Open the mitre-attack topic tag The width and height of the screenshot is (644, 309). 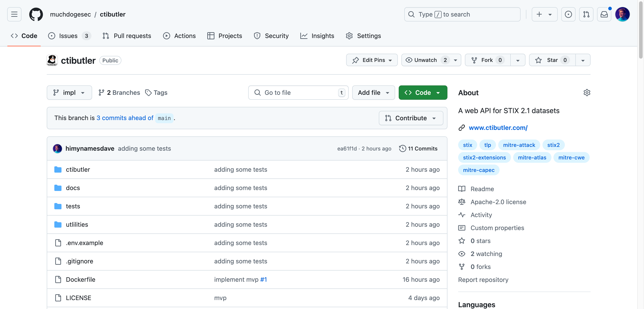[519, 145]
